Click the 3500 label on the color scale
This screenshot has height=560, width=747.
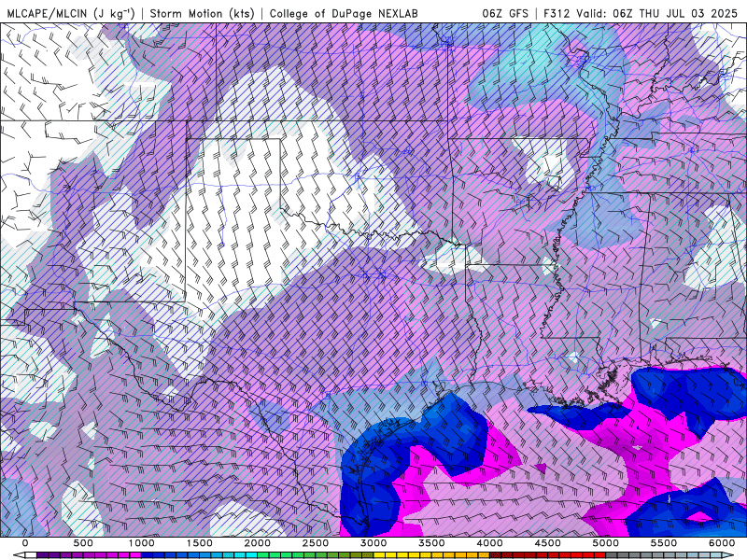(432, 543)
